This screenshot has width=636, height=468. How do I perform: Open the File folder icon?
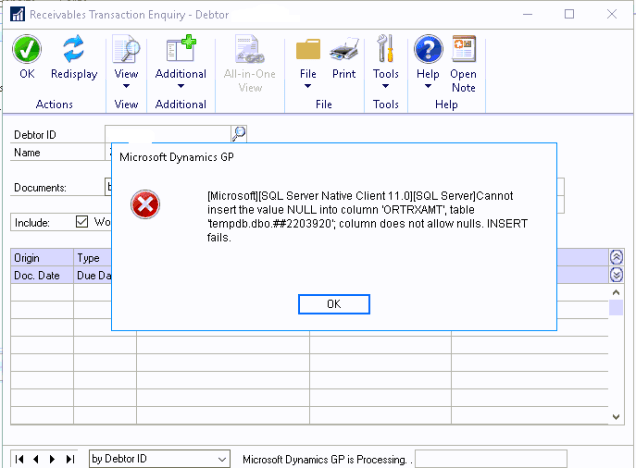coord(308,49)
